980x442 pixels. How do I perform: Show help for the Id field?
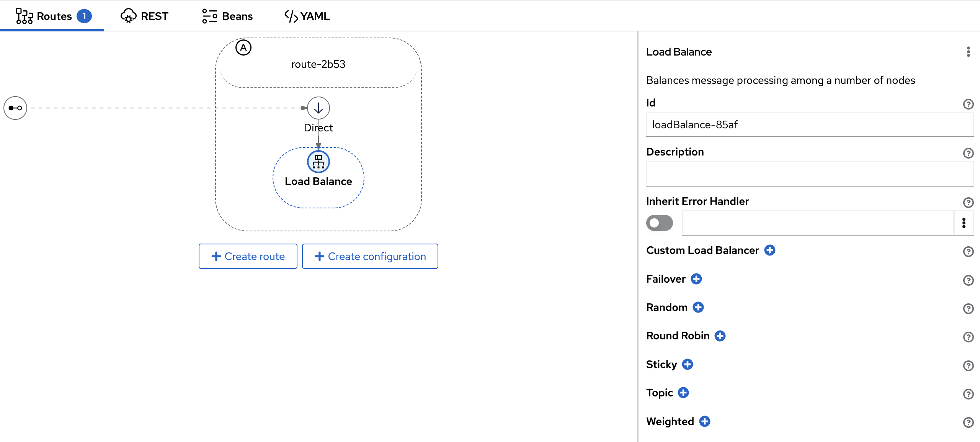[968, 104]
